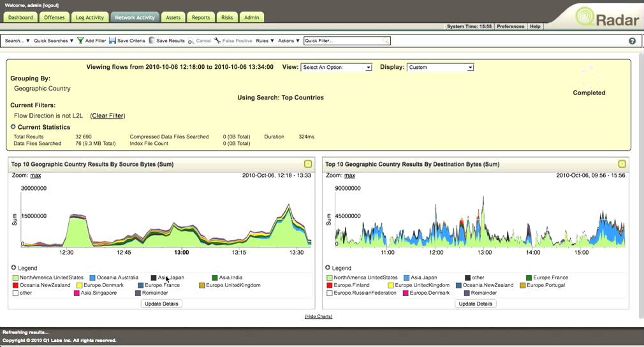The width and height of the screenshot is (644, 347).
Task: Open the Actions dropdown menu
Action: click(x=289, y=41)
